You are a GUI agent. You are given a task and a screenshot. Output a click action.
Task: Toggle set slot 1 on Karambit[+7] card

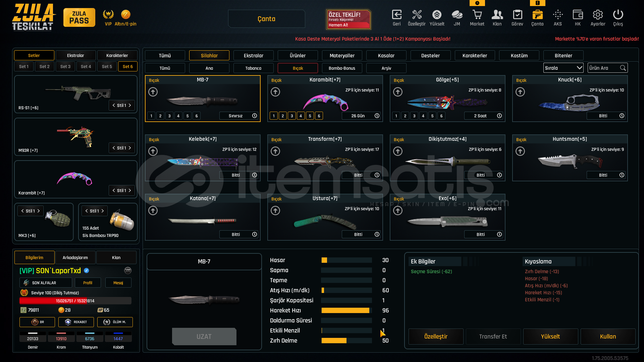point(274,116)
